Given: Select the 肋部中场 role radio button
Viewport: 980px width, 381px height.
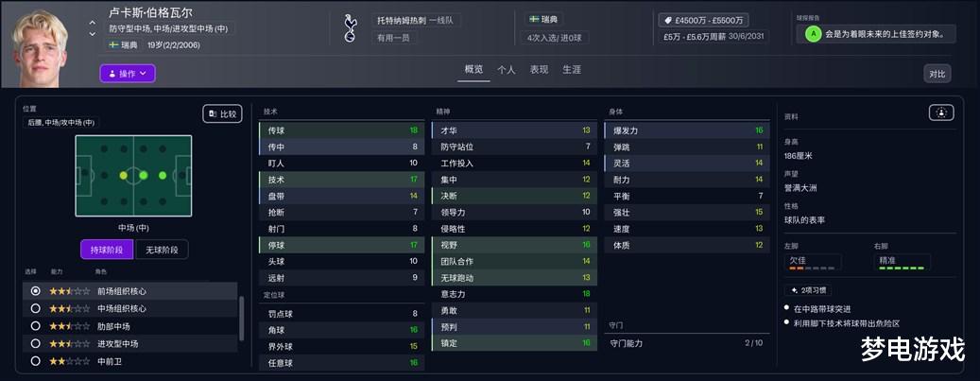Looking at the screenshot, I should click(36, 326).
